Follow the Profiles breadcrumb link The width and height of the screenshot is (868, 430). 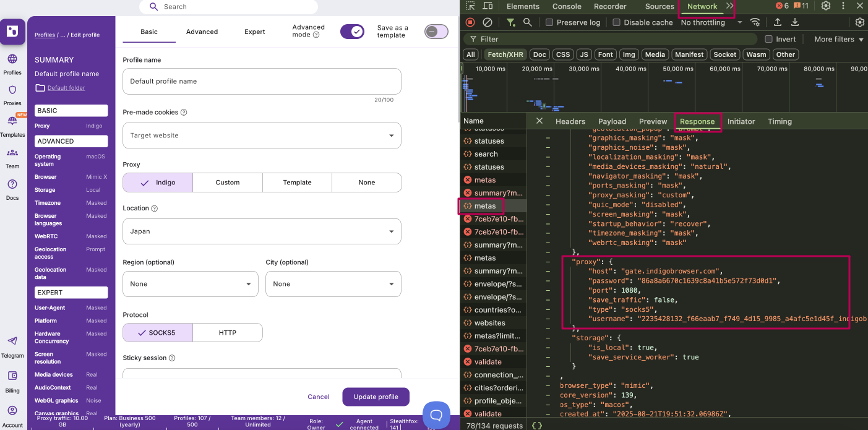(45, 35)
